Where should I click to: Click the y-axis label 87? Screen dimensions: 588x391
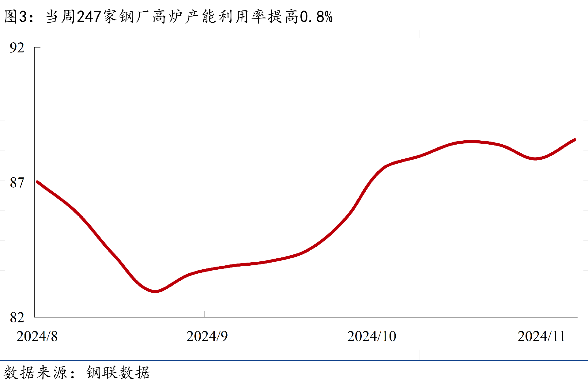pos(17,183)
